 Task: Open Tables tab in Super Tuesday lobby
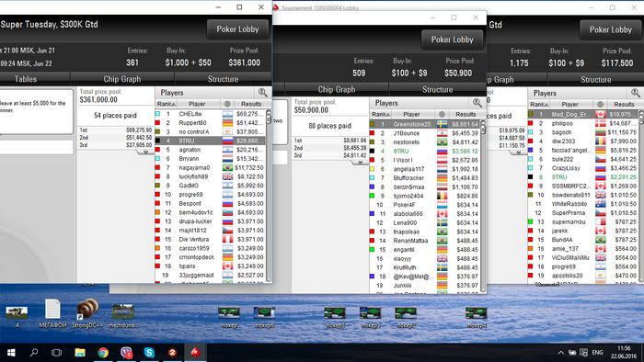coord(26,79)
